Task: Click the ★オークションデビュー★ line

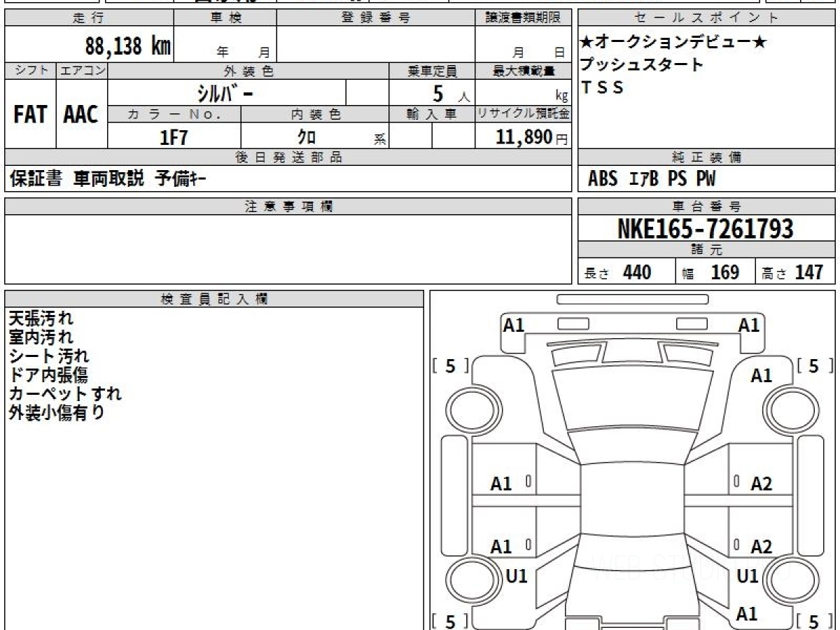Action: (673, 43)
